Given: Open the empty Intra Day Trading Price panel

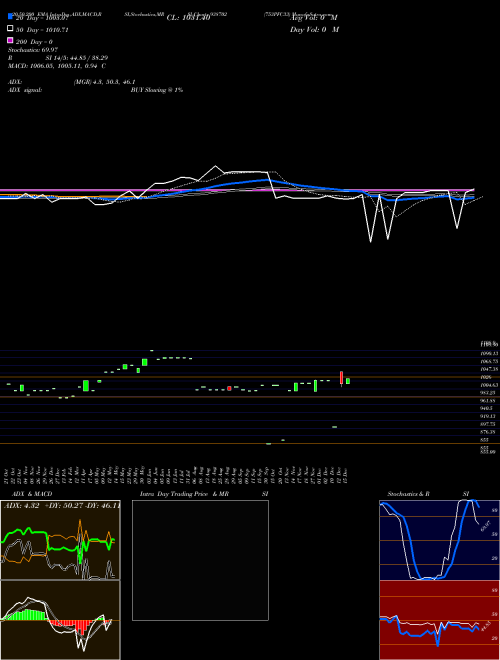Looking at the screenshot, I should (x=200, y=560).
